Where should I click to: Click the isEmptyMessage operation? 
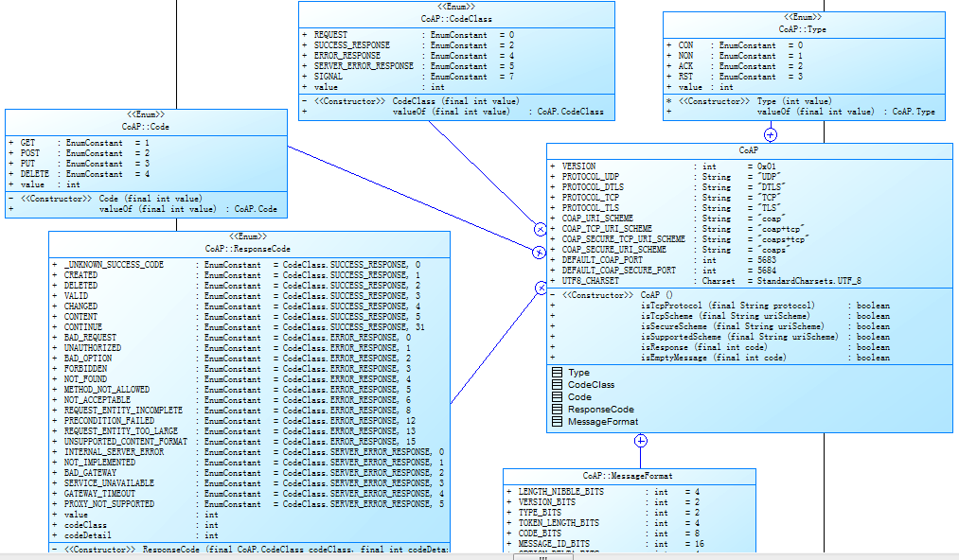(x=719, y=357)
